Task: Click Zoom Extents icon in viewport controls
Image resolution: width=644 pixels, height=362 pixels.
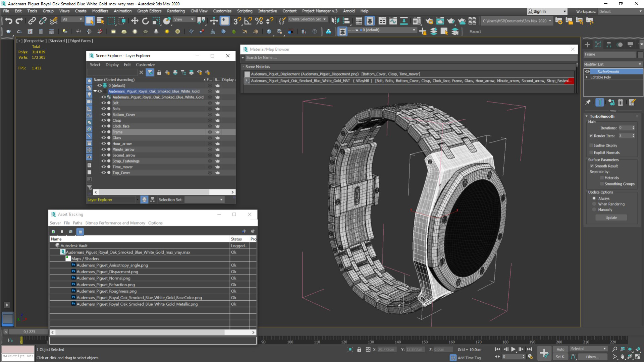Action: [x=630, y=349]
